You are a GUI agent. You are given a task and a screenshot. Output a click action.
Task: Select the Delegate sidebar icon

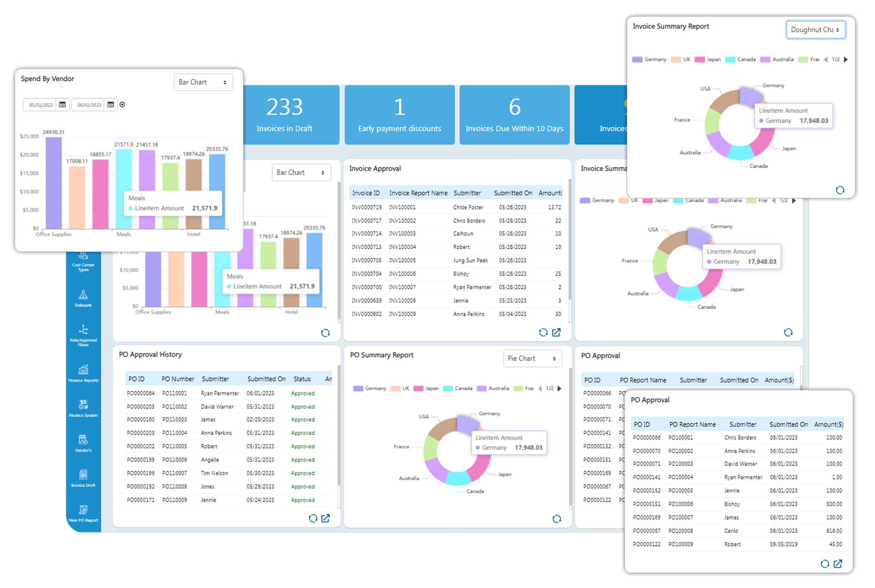83,297
